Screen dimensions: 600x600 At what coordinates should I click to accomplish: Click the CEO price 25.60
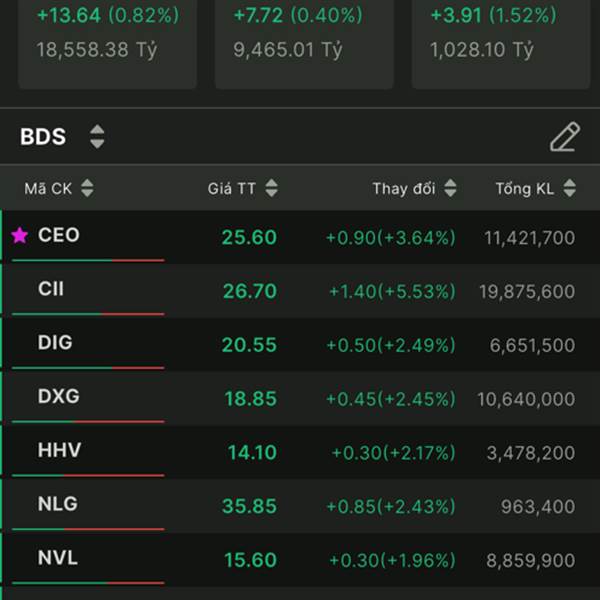click(250, 237)
